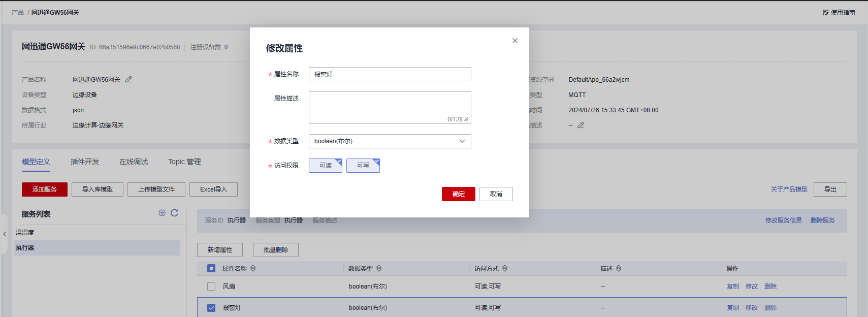The width and height of the screenshot is (868, 317).
Task: Close the 修改属性 dialog with X icon
Action: 515,41
